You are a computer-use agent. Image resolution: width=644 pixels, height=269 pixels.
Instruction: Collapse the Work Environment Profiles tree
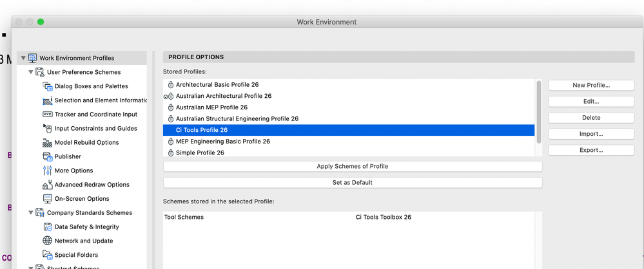click(x=24, y=58)
